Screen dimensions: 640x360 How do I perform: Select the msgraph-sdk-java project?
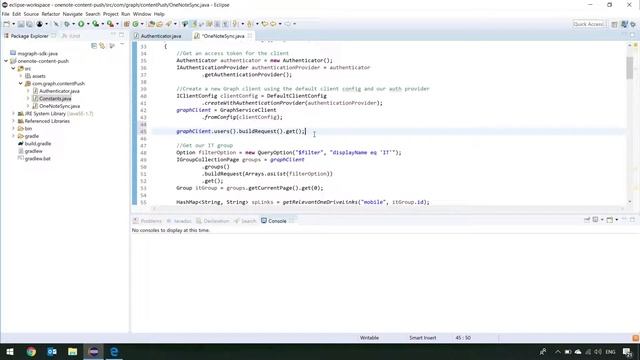pos(37,53)
